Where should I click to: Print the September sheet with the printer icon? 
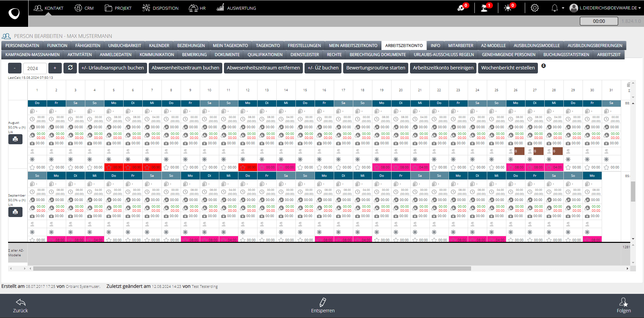coord(15,212)
